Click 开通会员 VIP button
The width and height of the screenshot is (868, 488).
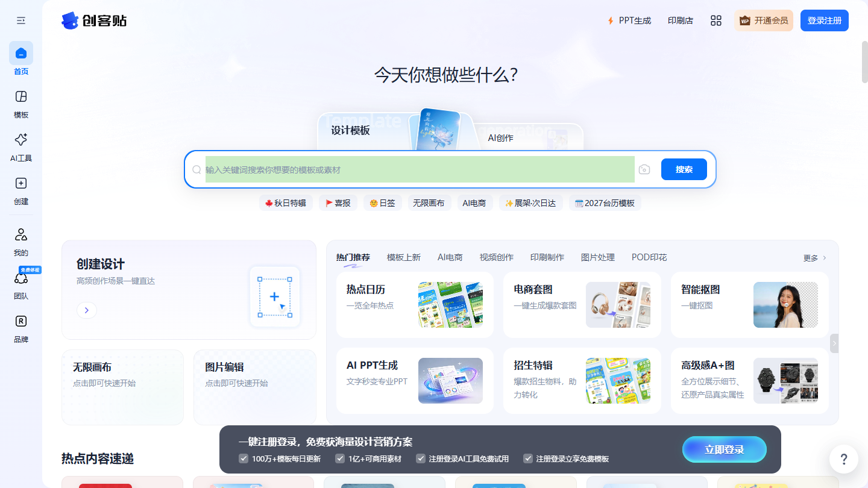pos(764,20)
